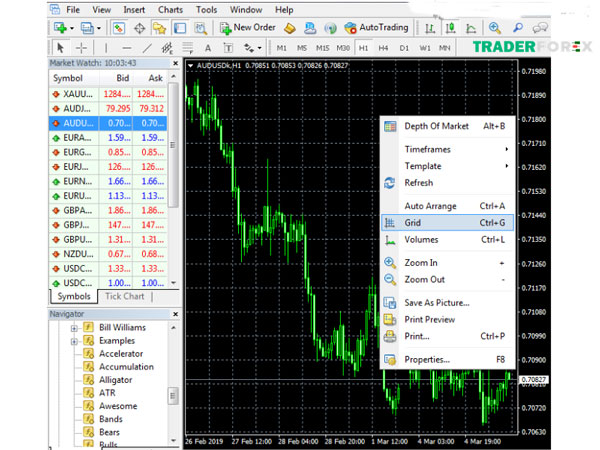Click the New Order button
The height and width of the screenshot is (450, 600).
(248, 28)
